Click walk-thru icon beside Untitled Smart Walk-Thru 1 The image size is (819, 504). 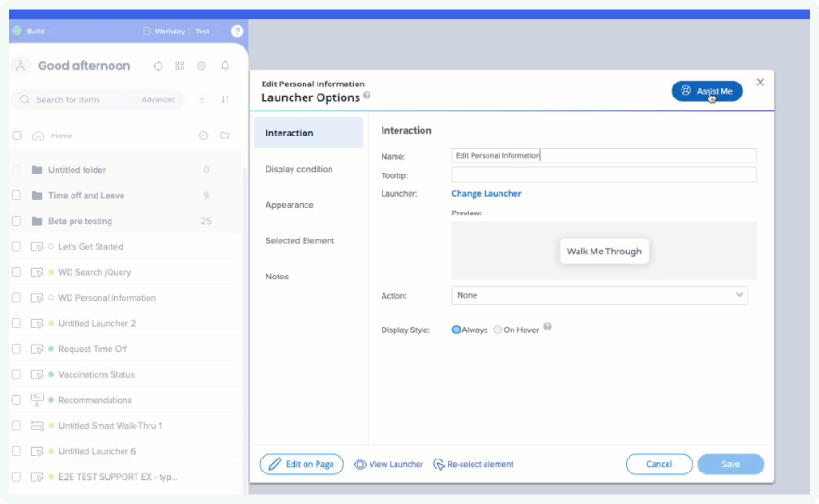pos(36,426)
